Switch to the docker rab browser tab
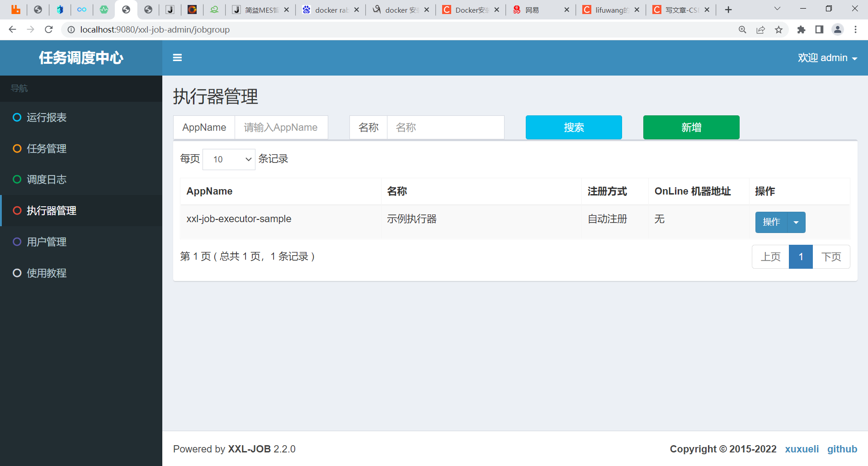 click(331, 10)
